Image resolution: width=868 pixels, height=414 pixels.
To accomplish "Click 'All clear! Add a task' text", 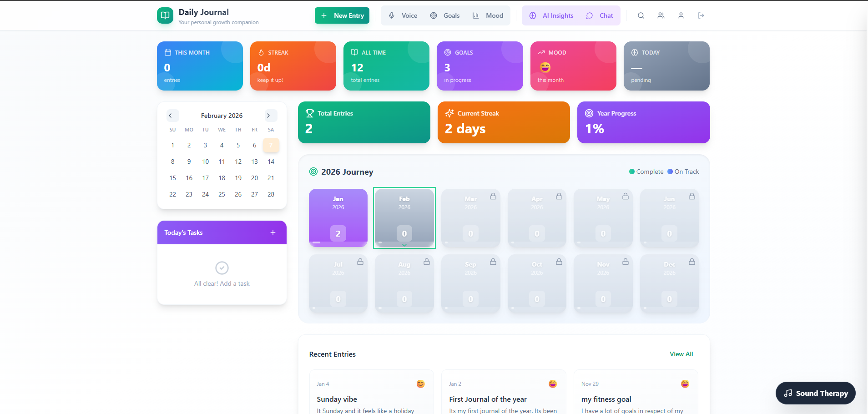I will [x=222, y=283].
